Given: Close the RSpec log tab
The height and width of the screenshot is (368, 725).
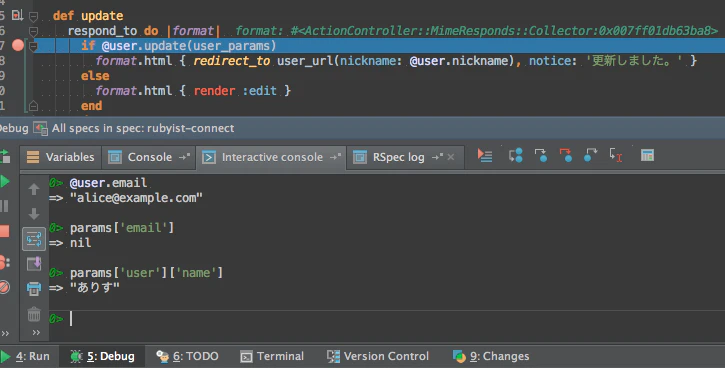Looking at the screenshot, I should coord(451,157).
